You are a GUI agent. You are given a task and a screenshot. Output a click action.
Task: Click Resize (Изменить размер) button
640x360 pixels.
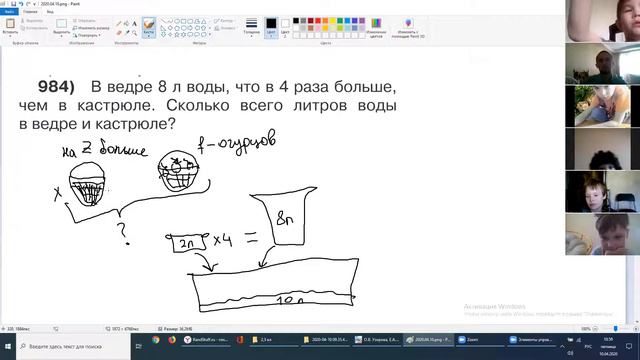coord(91,28)
